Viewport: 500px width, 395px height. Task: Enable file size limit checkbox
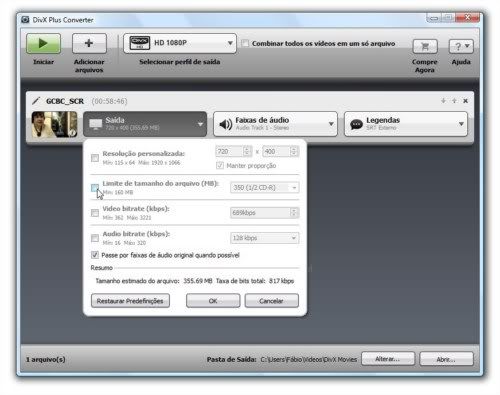point(95,187)
